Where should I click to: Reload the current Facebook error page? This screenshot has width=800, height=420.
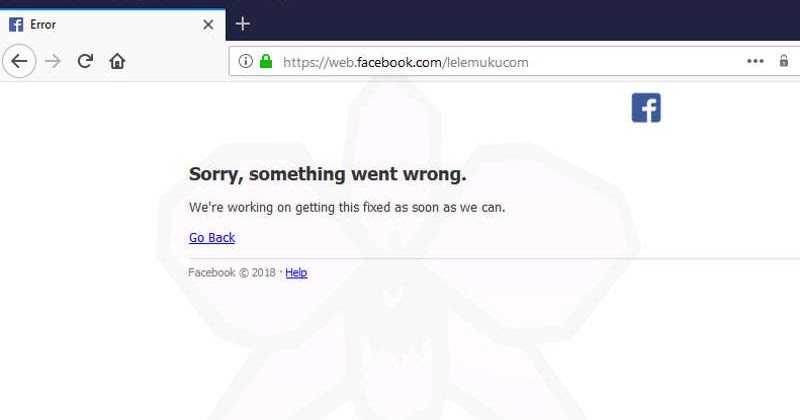85,61
